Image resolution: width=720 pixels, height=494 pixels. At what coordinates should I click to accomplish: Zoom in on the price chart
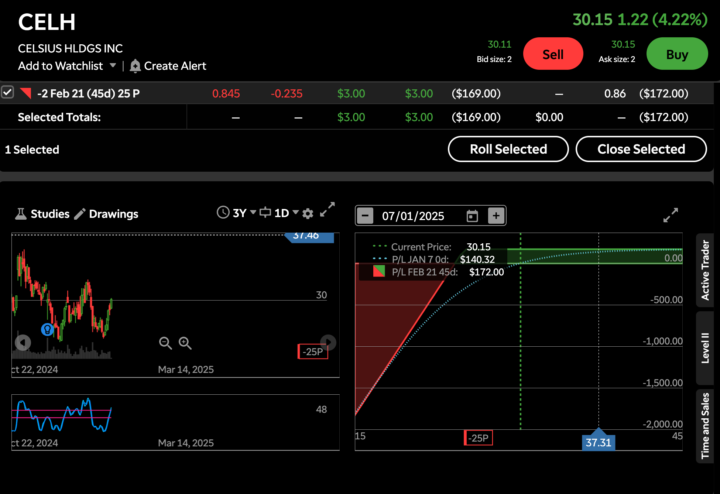[185, 343]
